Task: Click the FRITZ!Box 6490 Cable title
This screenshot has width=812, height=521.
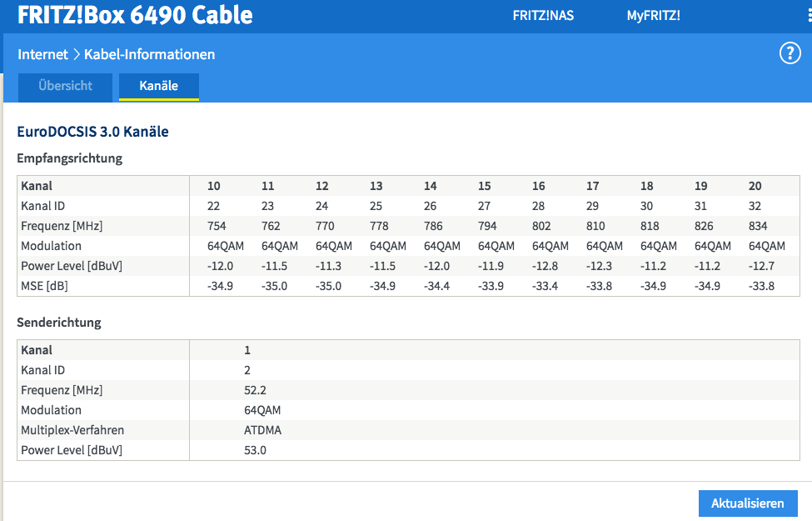Action: [x=135, y=16]
